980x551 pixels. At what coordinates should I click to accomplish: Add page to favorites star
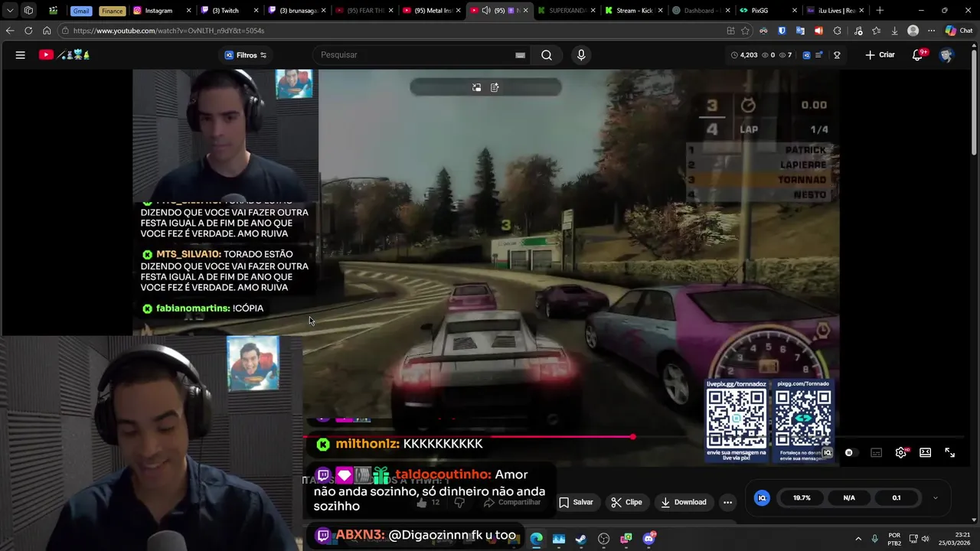click(x=745, y=31)
